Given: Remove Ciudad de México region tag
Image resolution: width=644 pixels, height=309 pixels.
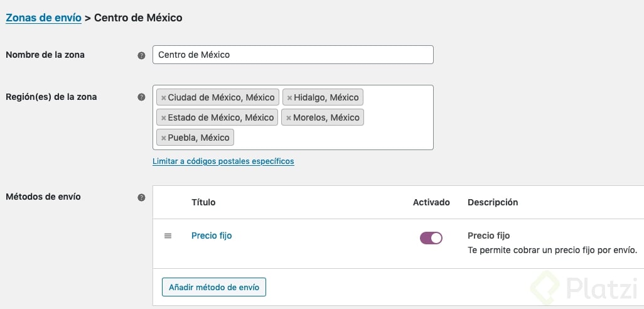Looking at the screenshot, I should coord(164,98).
